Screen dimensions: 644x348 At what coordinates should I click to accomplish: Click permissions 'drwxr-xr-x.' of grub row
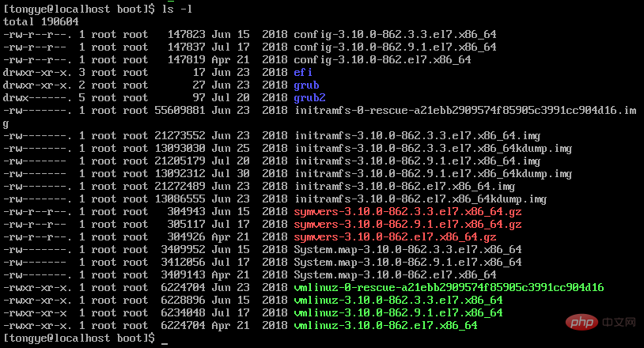coord(37,85)
